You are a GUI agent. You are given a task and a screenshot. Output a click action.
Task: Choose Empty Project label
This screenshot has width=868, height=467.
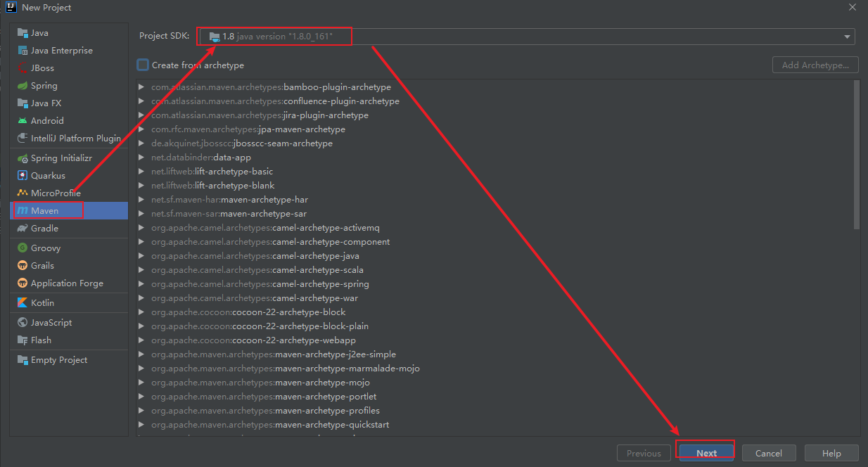pos(59,360)
